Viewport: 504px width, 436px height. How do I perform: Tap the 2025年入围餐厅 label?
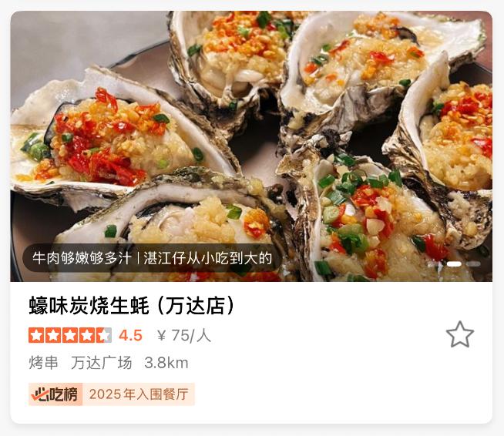(x=139, y=394)
